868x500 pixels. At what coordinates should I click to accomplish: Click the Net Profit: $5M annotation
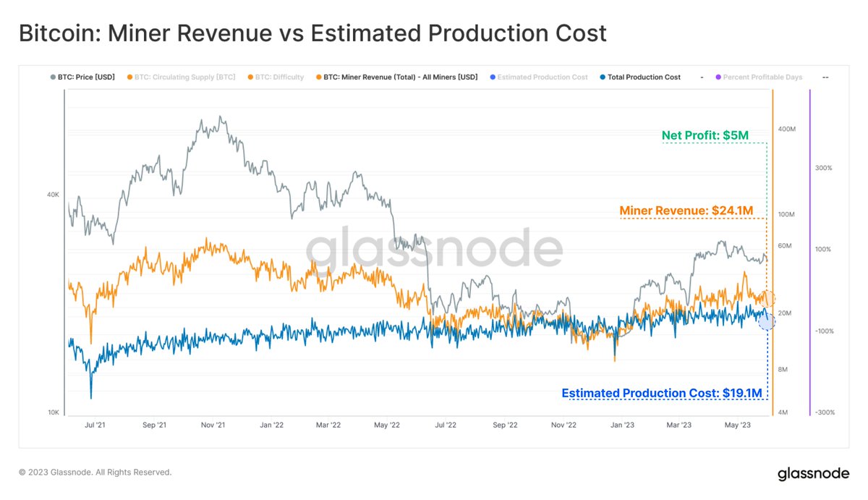coord(705,135)
